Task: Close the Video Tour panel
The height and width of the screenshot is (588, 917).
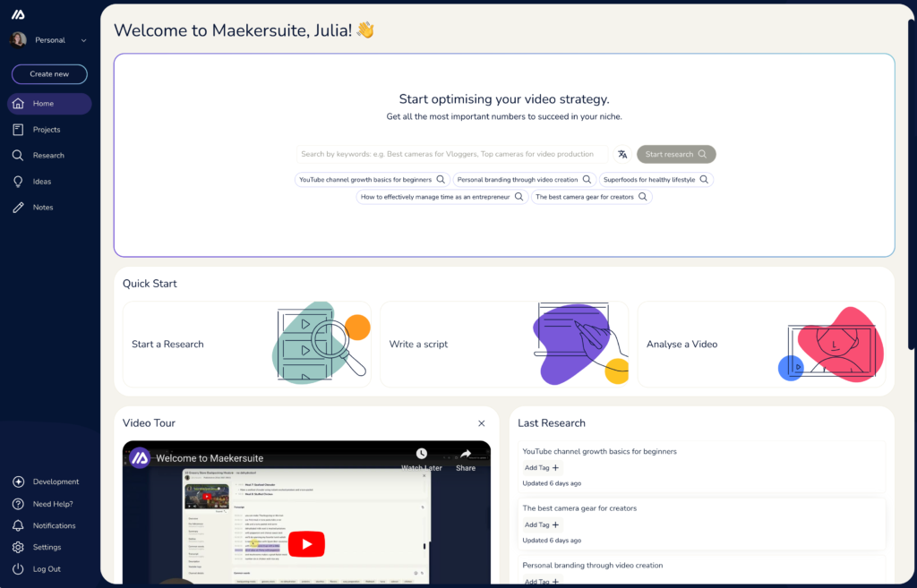Action: click(481, 423)
